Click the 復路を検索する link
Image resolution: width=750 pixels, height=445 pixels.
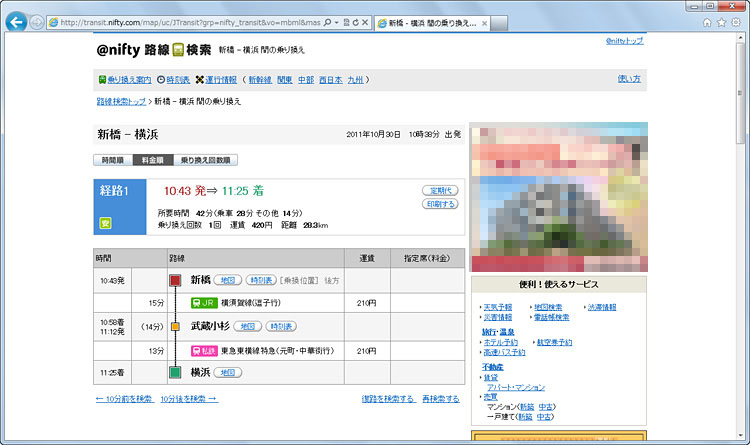point(389,399)
